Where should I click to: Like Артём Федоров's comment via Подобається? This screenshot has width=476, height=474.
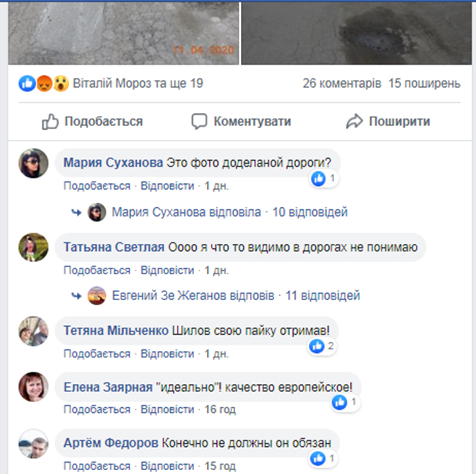point(97,466)
